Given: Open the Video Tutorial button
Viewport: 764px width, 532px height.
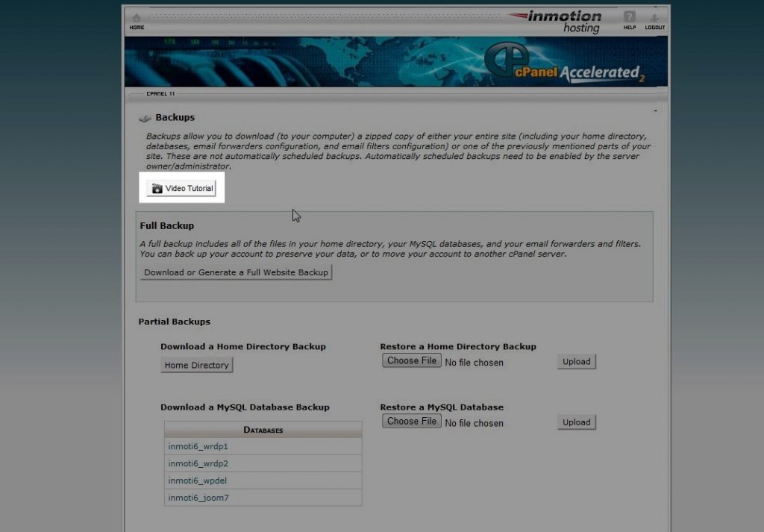Looking at the screenshot, I should pyautogui.click(x=181, y=188).
